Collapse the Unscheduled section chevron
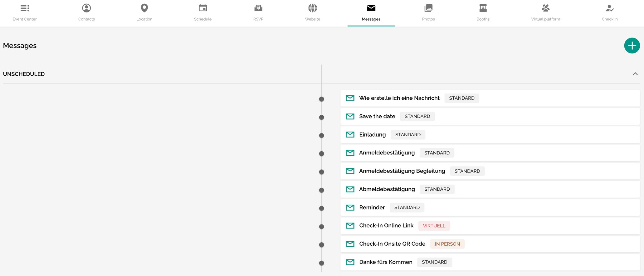 point(635,74)
